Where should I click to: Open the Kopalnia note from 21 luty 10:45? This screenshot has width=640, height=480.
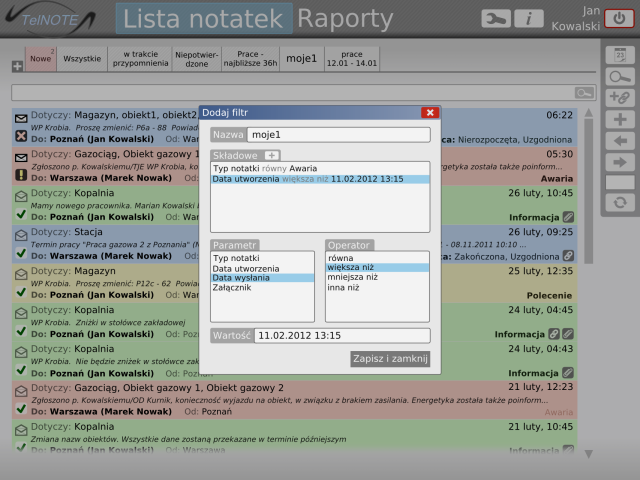click(x=294, y=437)
